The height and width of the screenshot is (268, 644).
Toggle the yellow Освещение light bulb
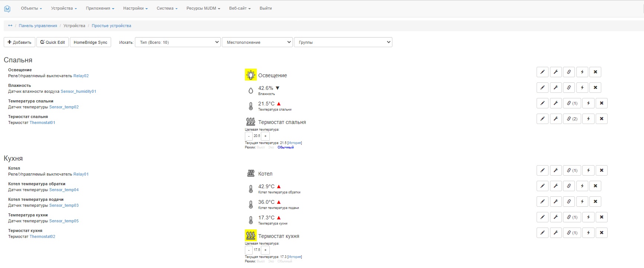tap(250, 75)
